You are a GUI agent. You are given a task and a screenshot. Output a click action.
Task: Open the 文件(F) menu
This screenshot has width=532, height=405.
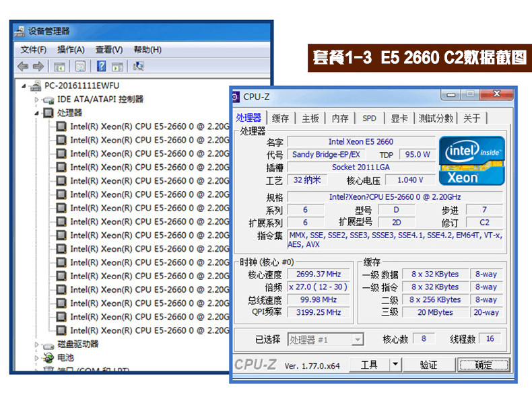pyautogui.click(x=33, y=50)
